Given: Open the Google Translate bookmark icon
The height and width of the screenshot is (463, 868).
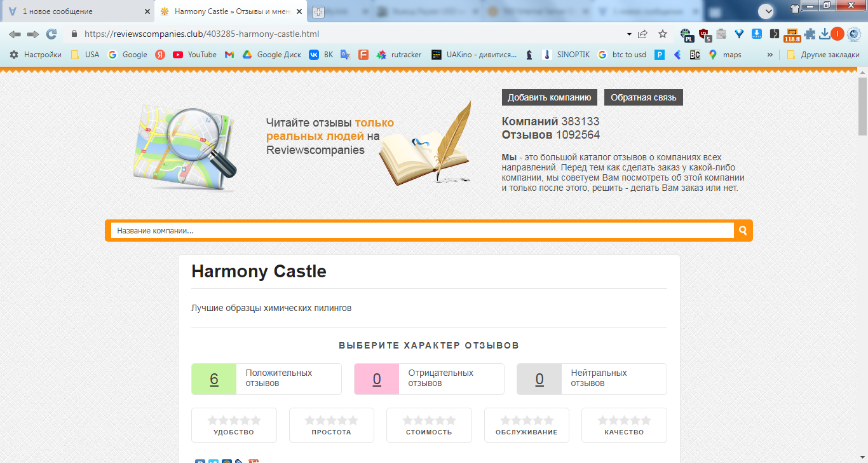Looking at the screenshot, I should pyautogui.click(x=345, y=55).
